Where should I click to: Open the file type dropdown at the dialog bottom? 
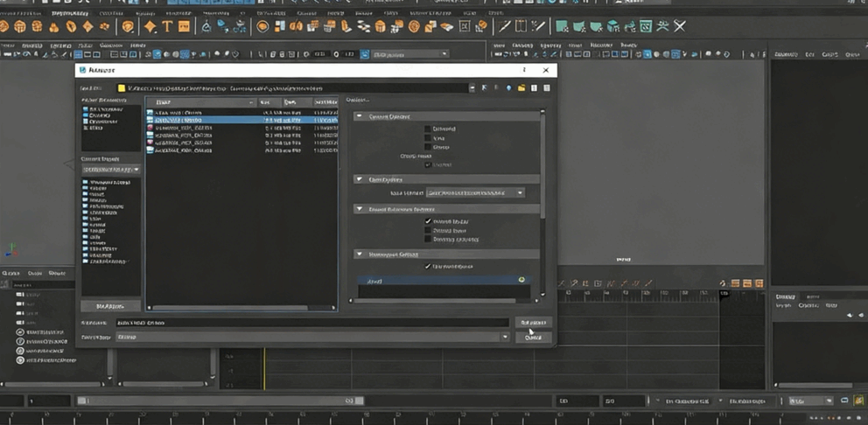[x=505, y=337]
